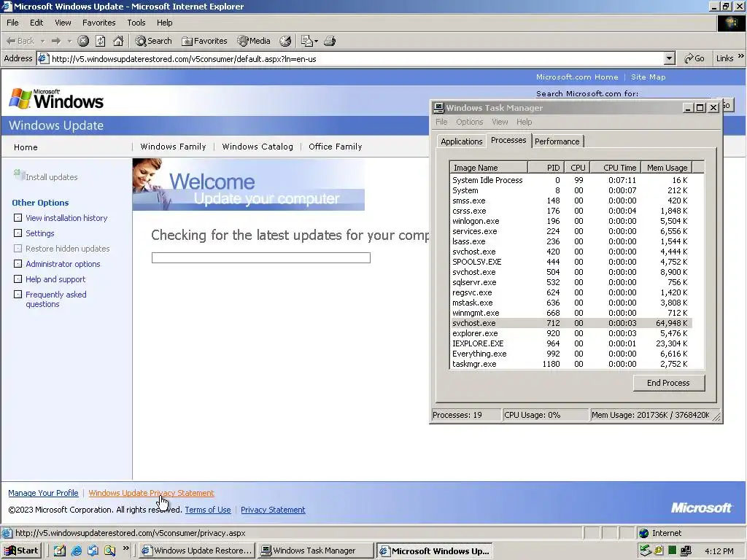Click the Windows flag logo on the page
The width and height of the screenshot is (747, 560).
[20, 98]
